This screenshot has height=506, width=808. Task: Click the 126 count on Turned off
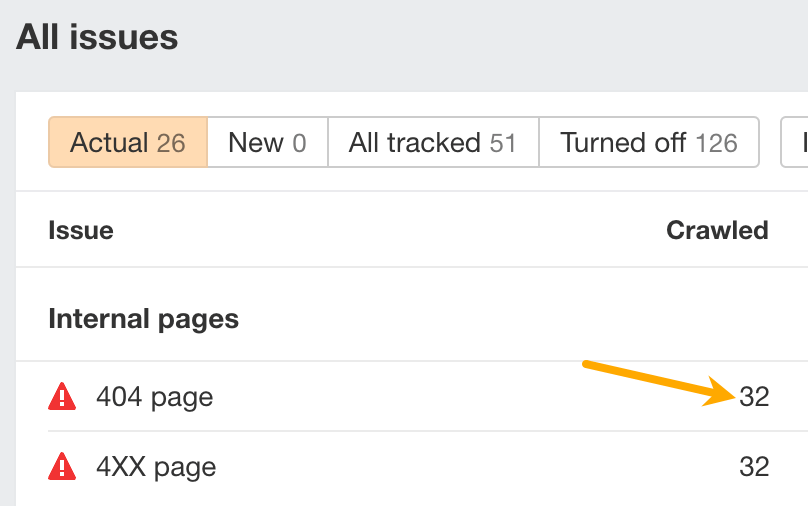click(x=716, y=142)
